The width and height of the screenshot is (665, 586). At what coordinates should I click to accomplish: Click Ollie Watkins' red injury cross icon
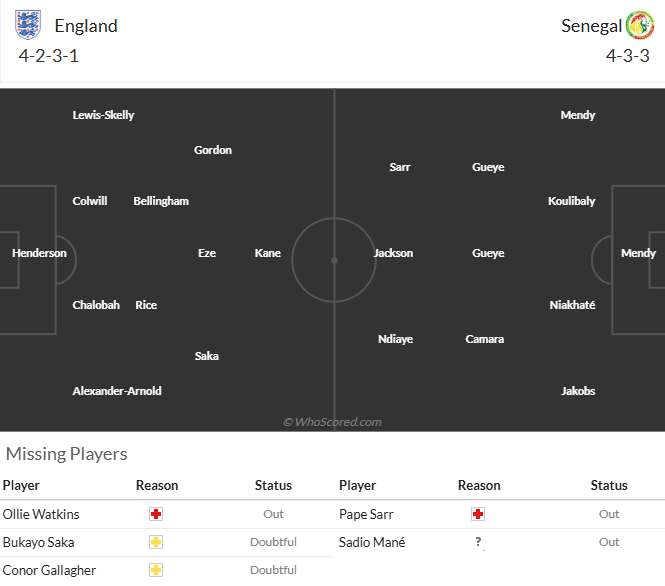pyautogui.click(x=156, y=514)
